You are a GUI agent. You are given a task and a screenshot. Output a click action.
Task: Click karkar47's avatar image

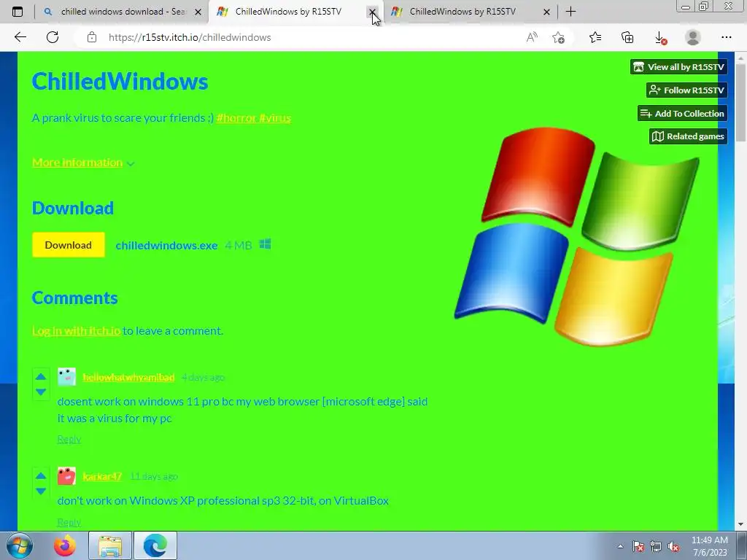[x=66, y=475]
